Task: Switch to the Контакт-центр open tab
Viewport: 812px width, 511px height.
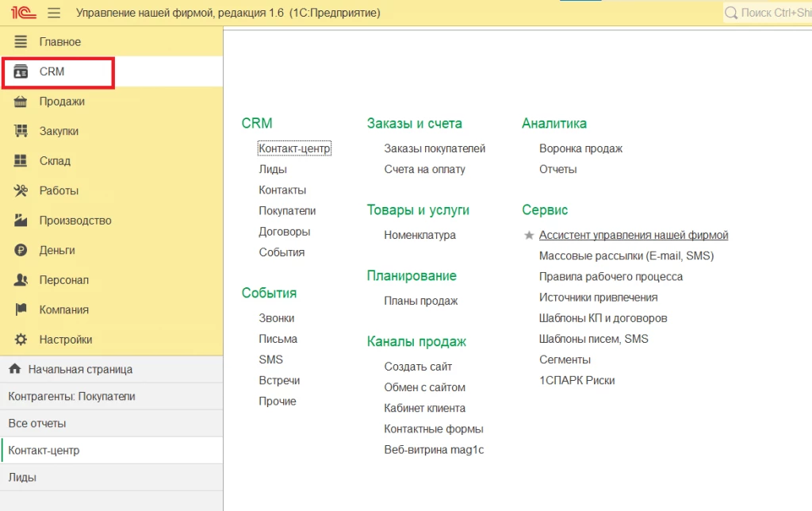Action: pyautogui.click(x=112, y=451)
